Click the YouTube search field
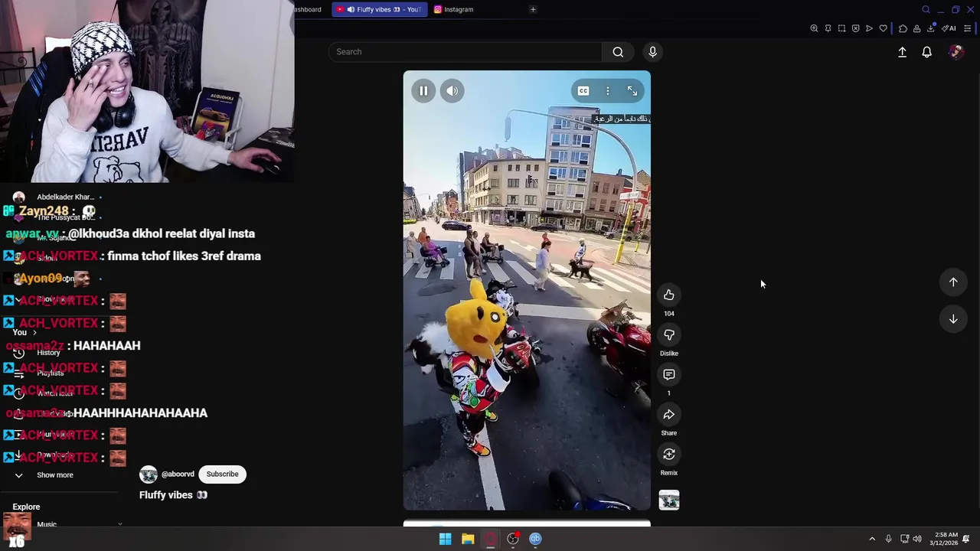 [x=465, y=52]
